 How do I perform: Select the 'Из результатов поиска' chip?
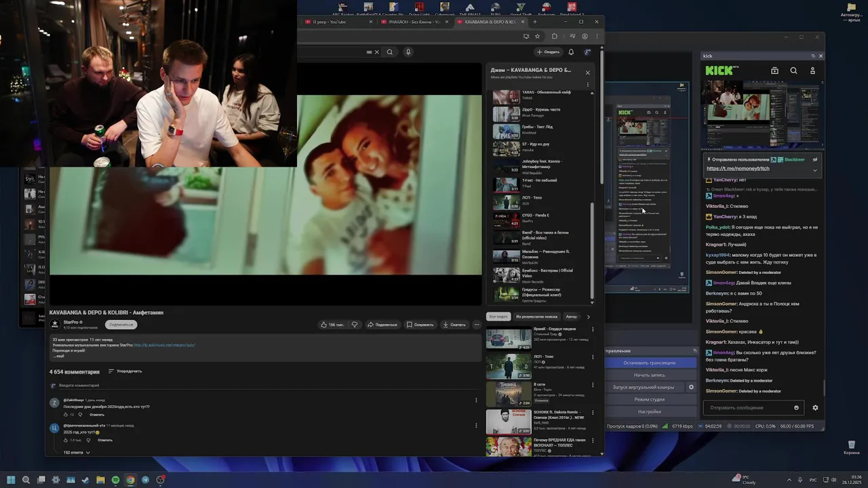tap(536, 317)
